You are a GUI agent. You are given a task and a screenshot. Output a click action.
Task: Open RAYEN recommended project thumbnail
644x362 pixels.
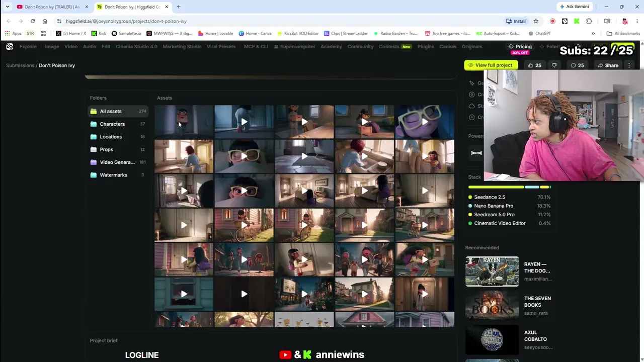pos(492,271)
